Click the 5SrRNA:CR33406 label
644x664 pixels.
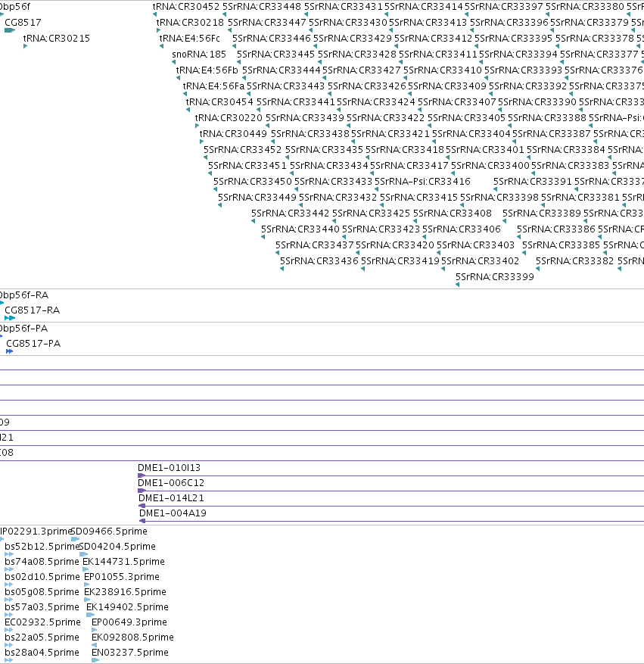[x=462, y=229]
